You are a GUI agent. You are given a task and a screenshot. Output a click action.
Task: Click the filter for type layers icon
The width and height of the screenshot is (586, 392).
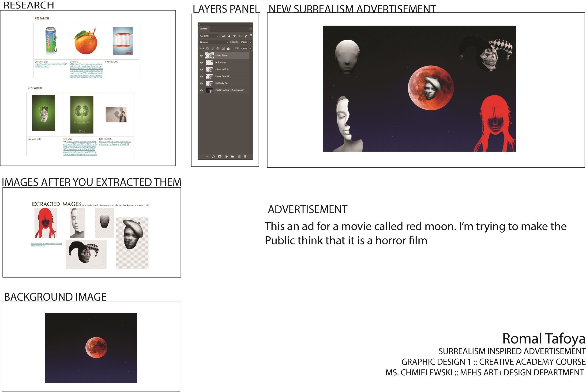(234, 36)
